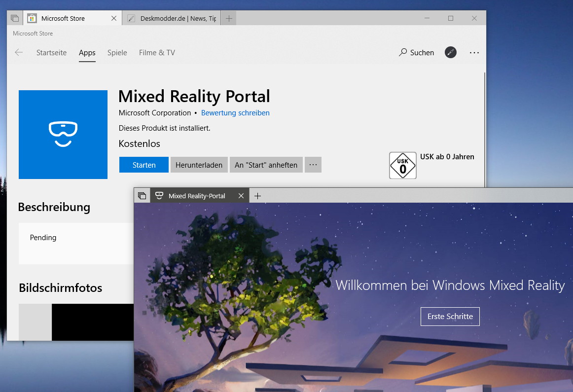Open the Store more options menu
Screen dimensions: 573x392
pyautogui.click(x=474, y=53)
